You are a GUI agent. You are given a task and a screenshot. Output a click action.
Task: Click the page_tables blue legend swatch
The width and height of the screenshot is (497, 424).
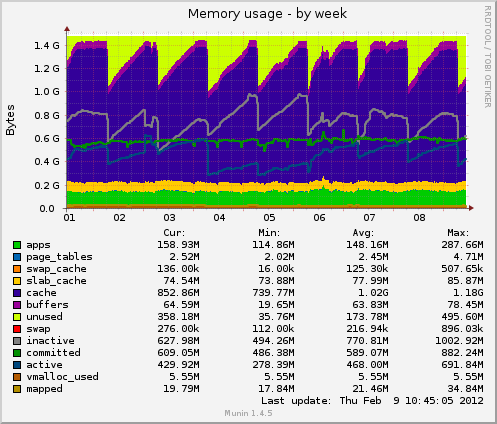(17, 257)
